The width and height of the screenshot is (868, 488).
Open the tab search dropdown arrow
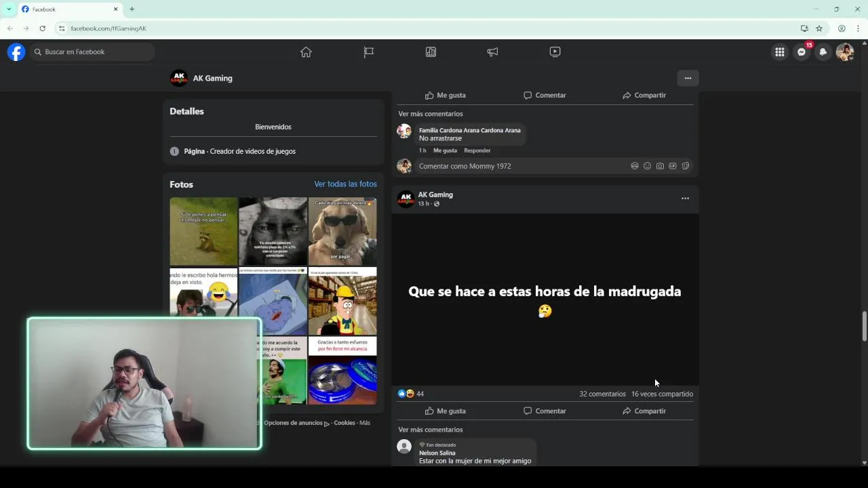click(x=9, y=9)
